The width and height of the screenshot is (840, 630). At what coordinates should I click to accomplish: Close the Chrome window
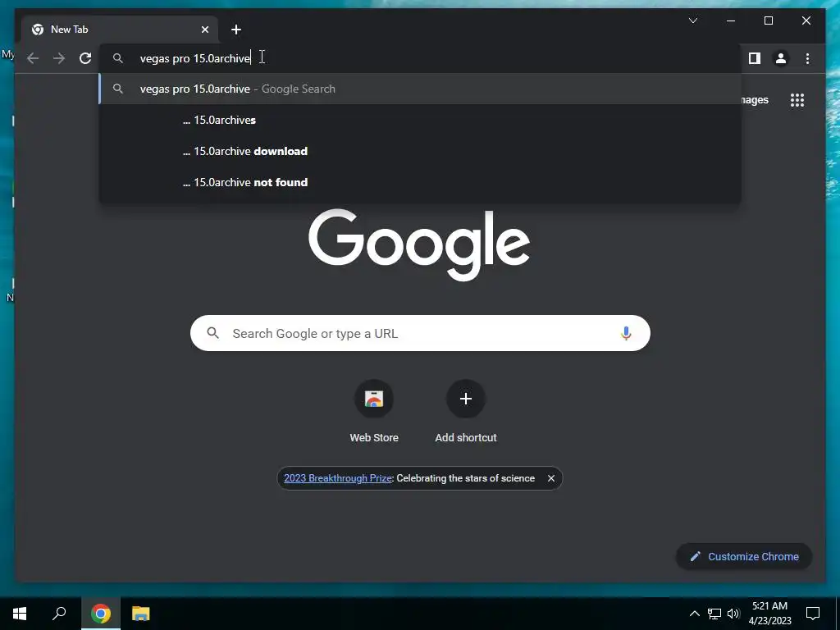806,21
